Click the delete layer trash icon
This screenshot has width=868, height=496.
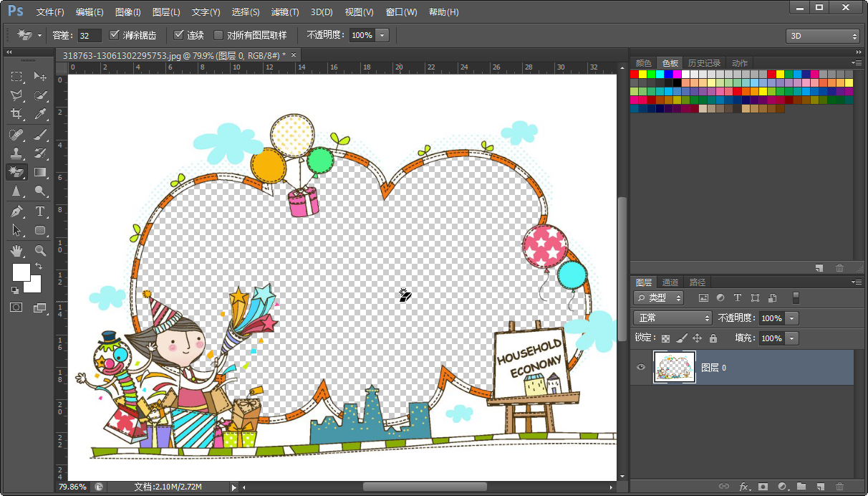coord(839,487)
